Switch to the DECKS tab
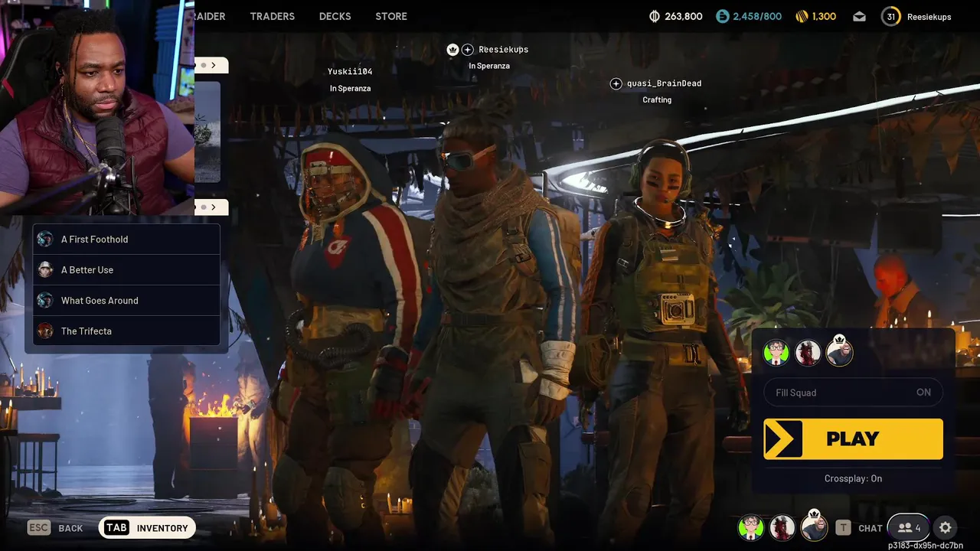The image size is (980, 551). 335,16
